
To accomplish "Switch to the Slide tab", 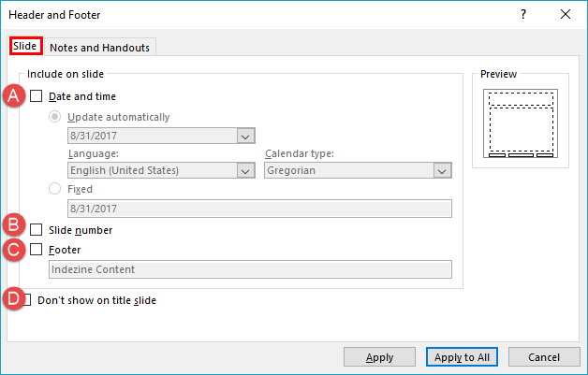I will click(24, 46).
